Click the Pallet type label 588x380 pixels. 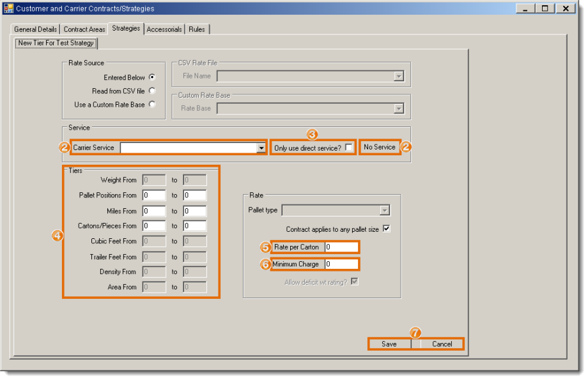(263, 210)
